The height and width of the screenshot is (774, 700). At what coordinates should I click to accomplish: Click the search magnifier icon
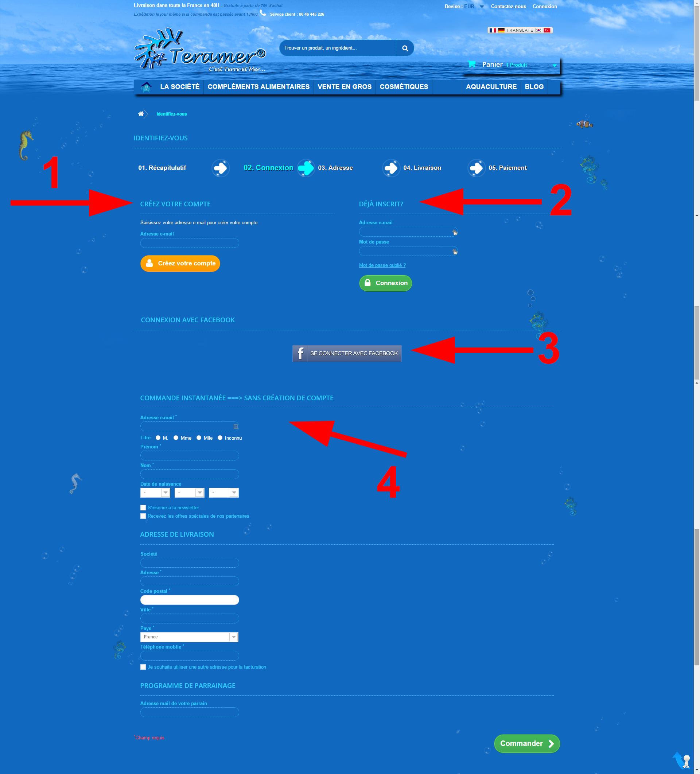(405, 48)
